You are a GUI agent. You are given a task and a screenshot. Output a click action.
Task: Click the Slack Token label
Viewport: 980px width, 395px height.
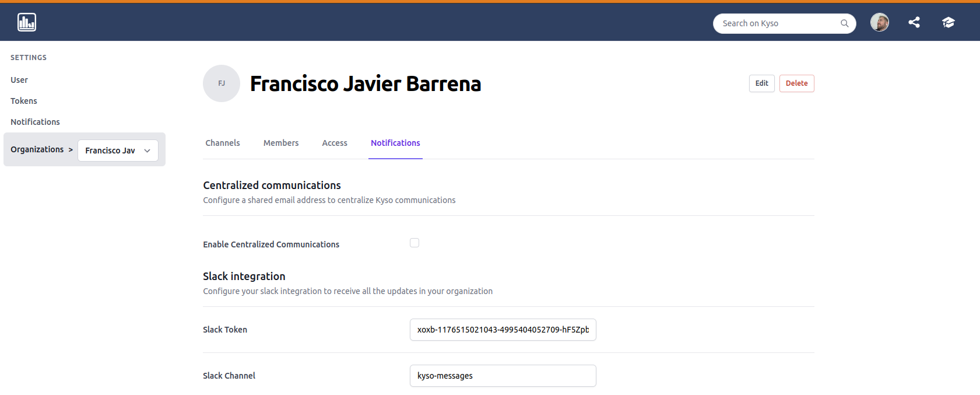(x=225, y=330)
